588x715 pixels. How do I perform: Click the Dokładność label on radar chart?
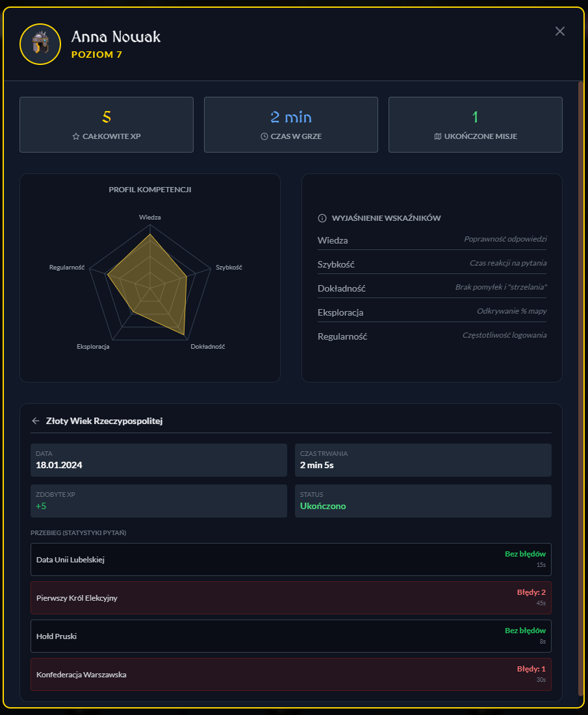[x=207, y=347]
